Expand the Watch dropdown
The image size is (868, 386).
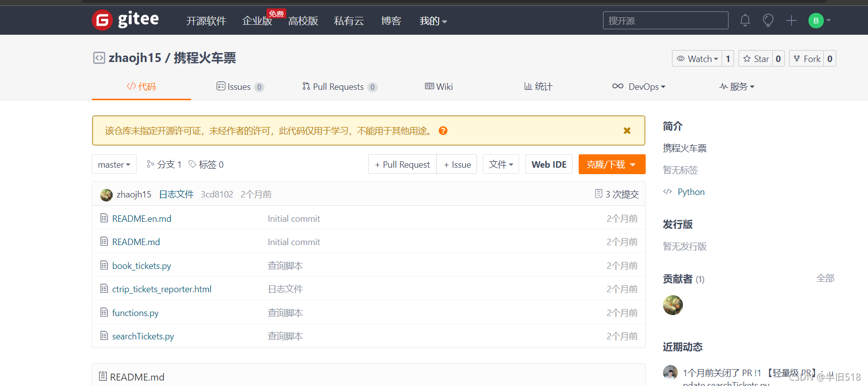(x=697, y=59)
